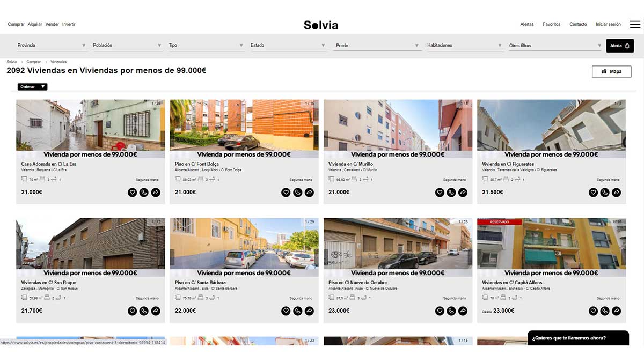Share Viviendas en C/ Capità Alfons listing

click(x=617, y=311)
